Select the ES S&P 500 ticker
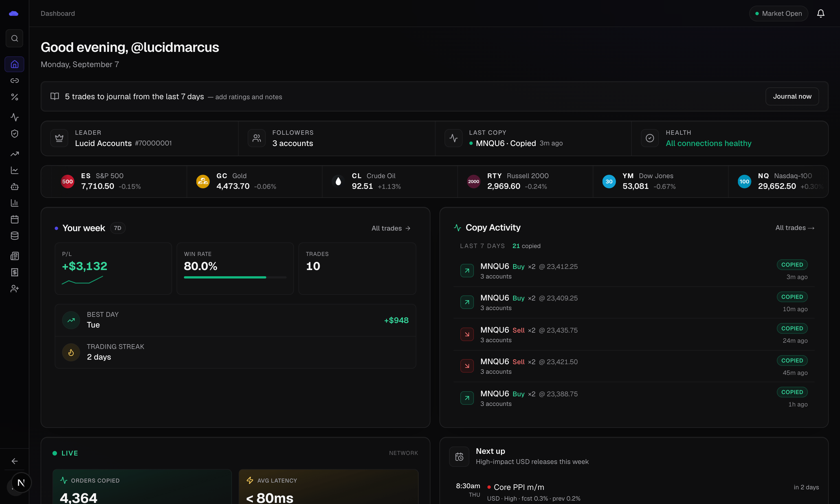 pyautogui.click(x=119, y=181)
